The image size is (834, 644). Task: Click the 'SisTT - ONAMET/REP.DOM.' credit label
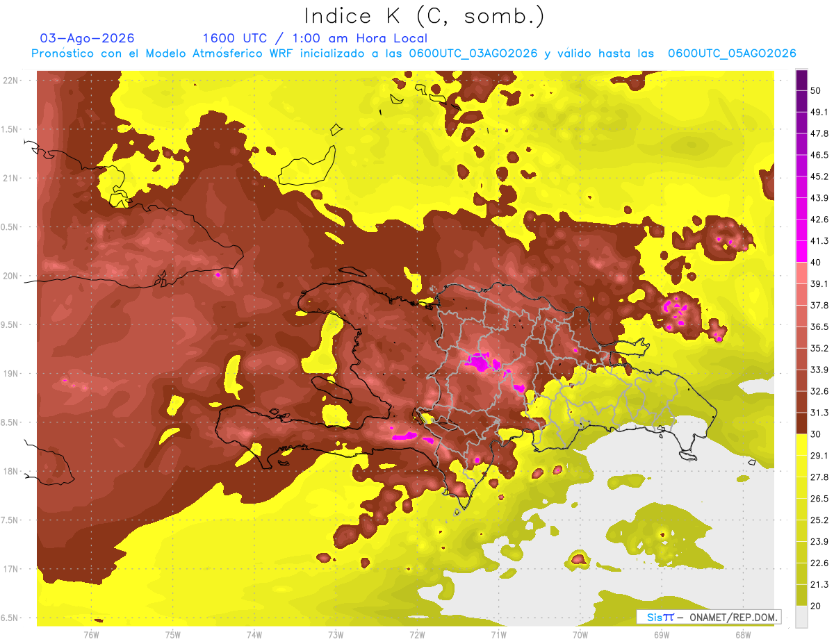pos(709,617)
